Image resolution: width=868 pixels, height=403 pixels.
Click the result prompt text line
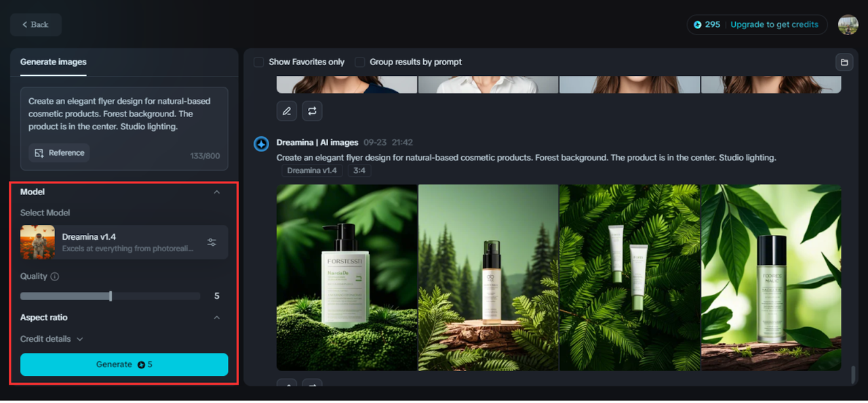pyautogui.click(x=526, y=158)
